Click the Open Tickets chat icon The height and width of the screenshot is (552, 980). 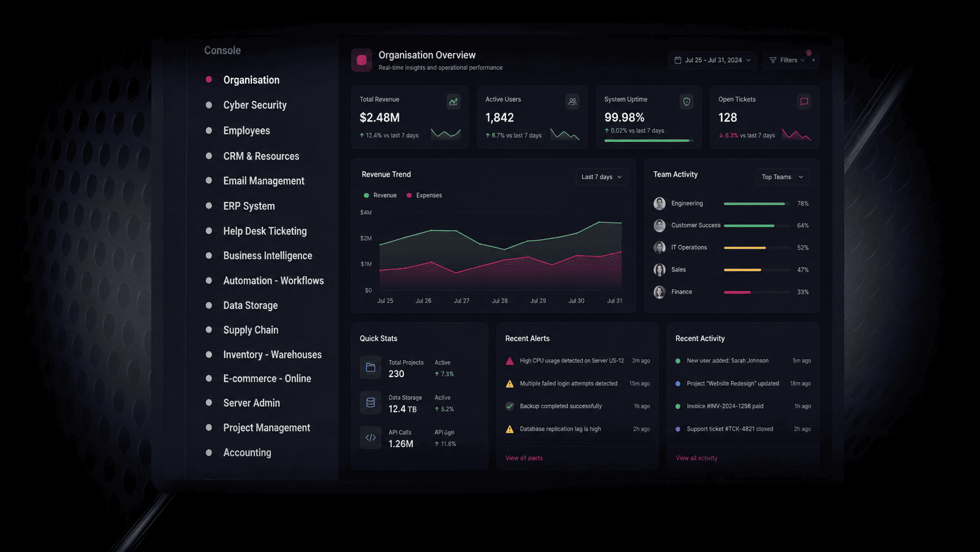click(804, 101)
